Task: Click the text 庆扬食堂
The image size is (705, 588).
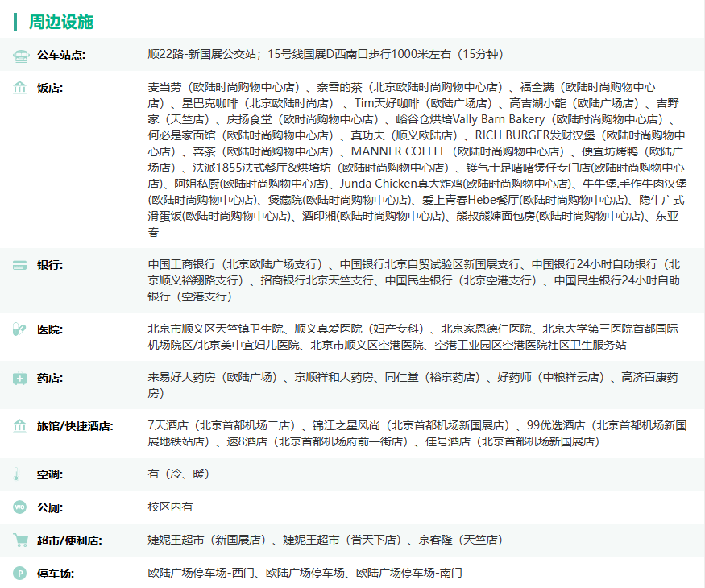Action: coord(250,119)
